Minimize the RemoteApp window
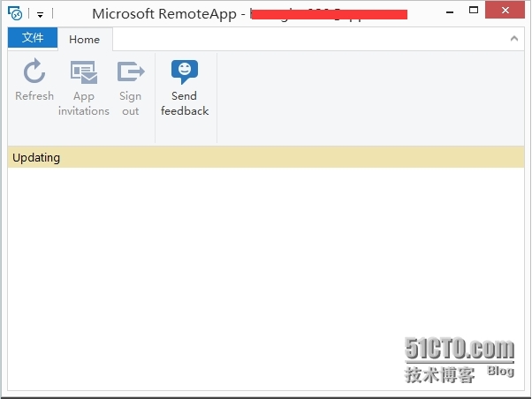Screen dimensions: 532x399 click(x=450, y=11)
